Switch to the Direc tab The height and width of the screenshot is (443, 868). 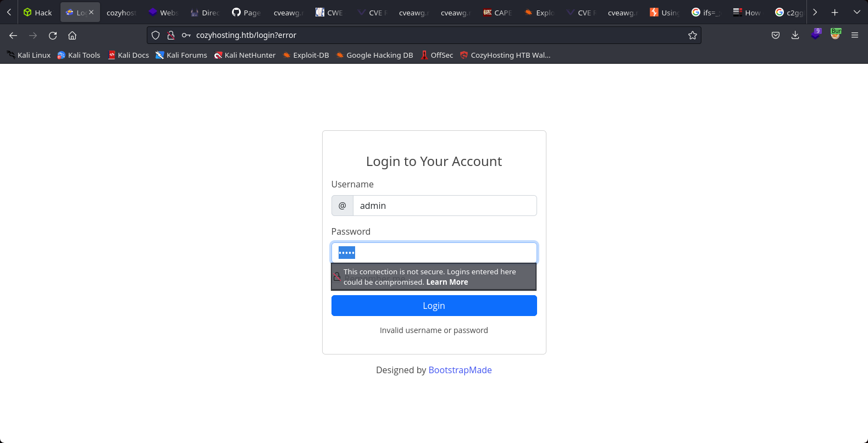(205, 12)
